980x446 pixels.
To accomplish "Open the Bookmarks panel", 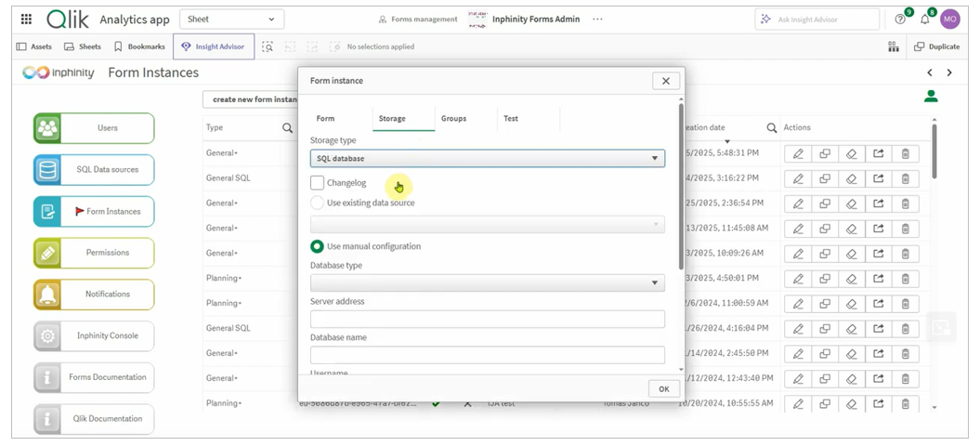I will 139,46.
